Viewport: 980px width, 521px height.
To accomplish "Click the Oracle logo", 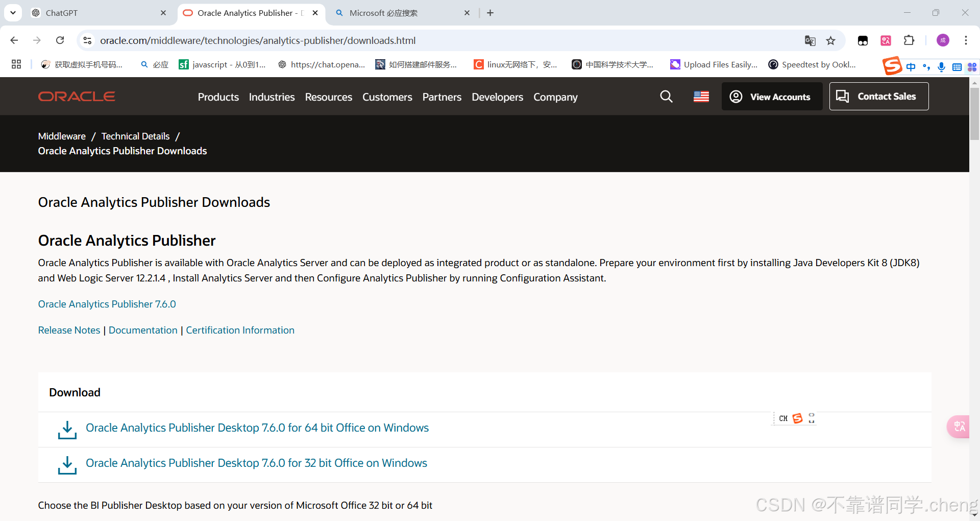I will point(77,96).
